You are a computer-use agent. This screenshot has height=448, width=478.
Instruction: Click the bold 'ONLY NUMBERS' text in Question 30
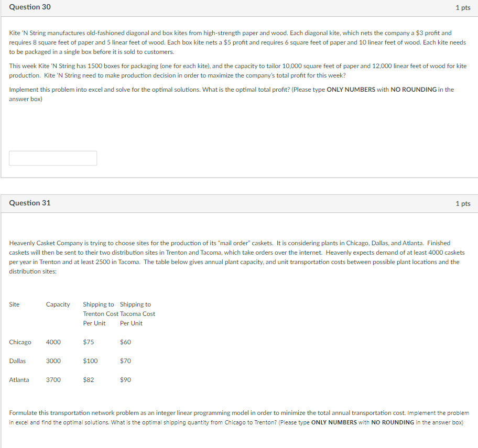pyautogui.click(x=351, y=89)
